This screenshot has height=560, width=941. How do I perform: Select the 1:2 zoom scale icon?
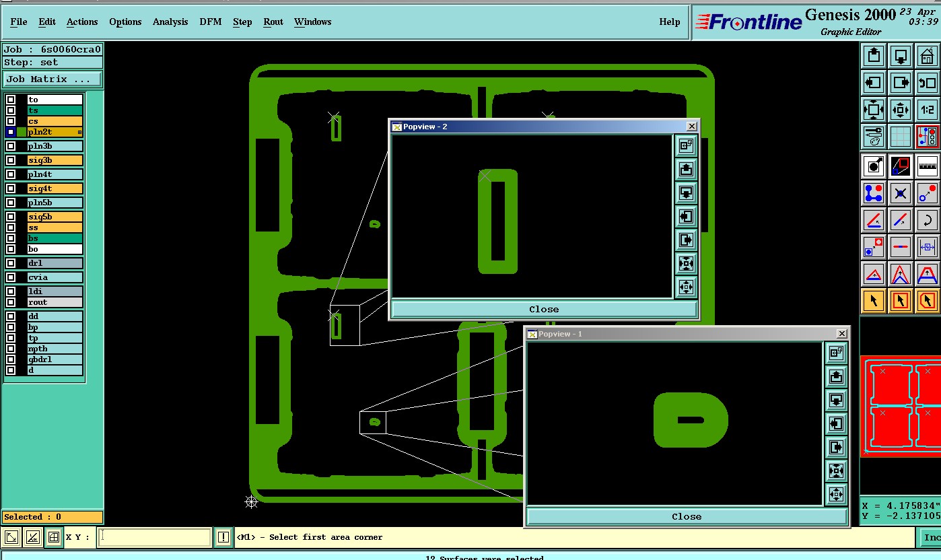928,110
